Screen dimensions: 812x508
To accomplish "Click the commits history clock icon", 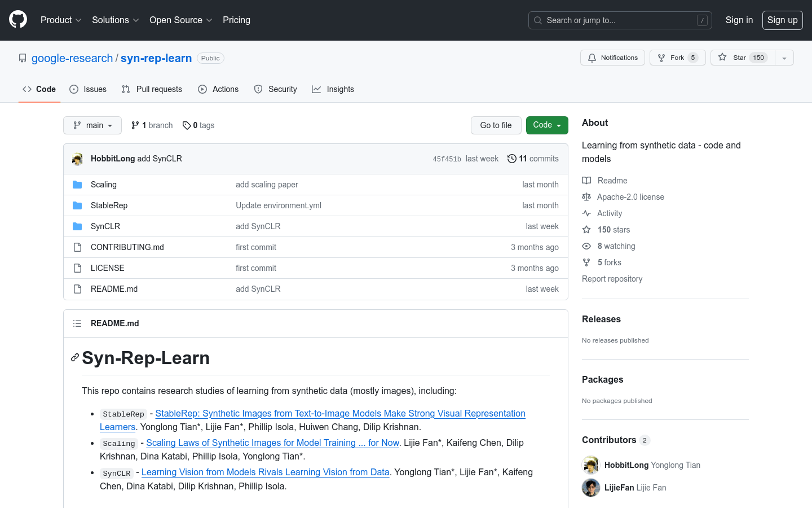I will point(512,159).
